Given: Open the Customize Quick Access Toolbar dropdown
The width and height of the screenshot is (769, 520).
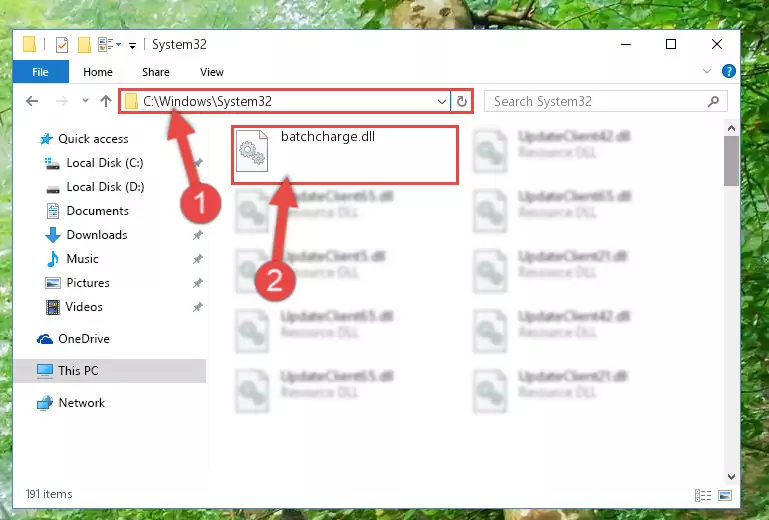Looking at the screenshot, I should tap(132, 46).
